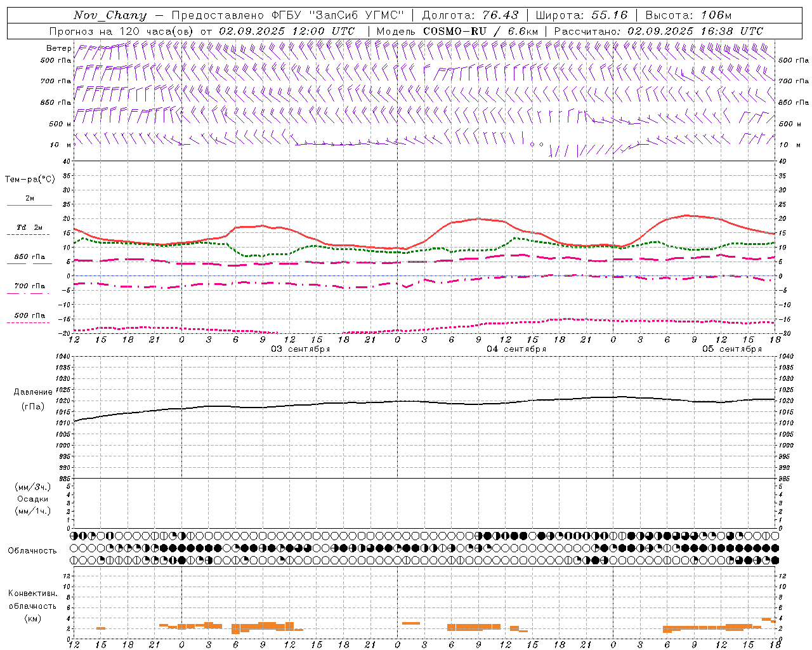
Task: Click the 'Ветер' wind panel label
Action: (58, 48)
